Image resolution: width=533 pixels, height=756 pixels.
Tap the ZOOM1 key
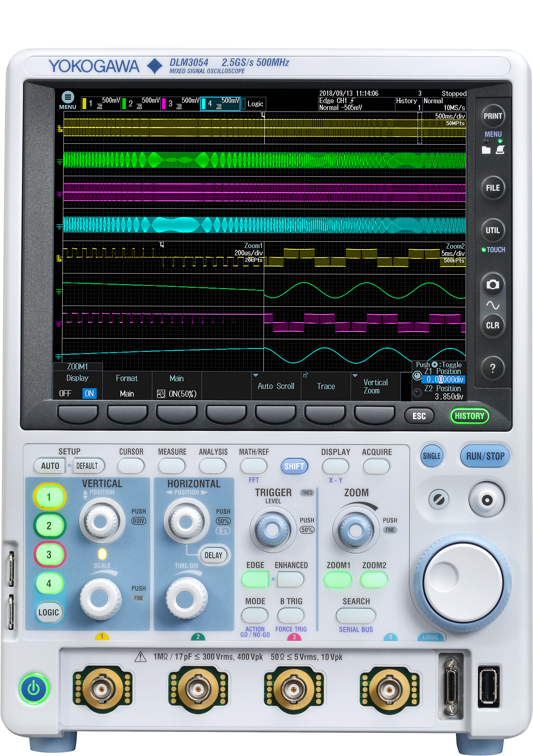point(338,580)
